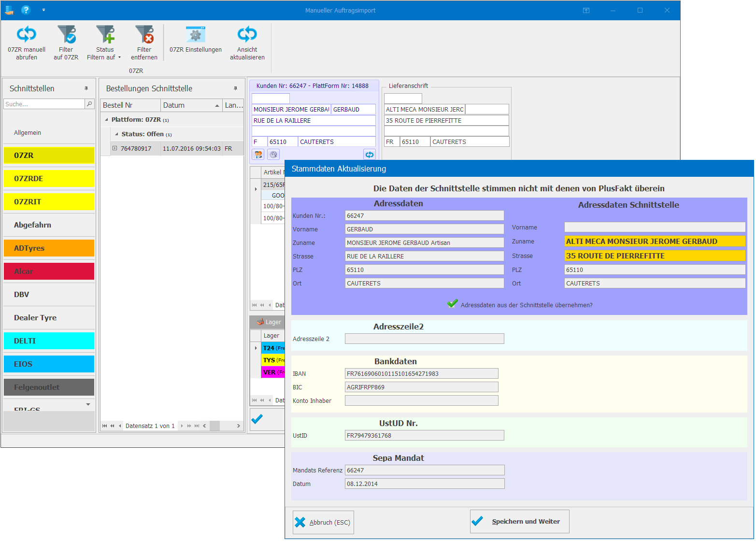The height and width of the screenshot is (542, 756).
Task: Go to next record in orders navigator
Action: click(x=182, y=426)
